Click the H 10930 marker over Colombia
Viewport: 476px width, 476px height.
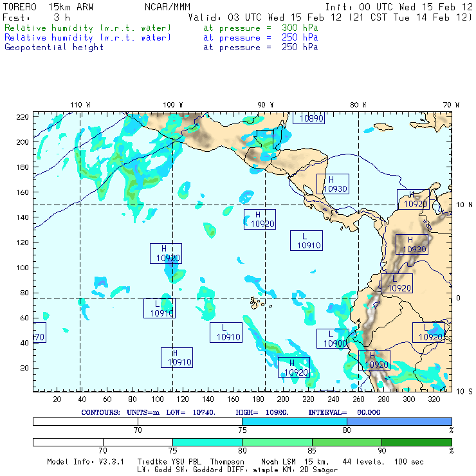click(412, 244)
